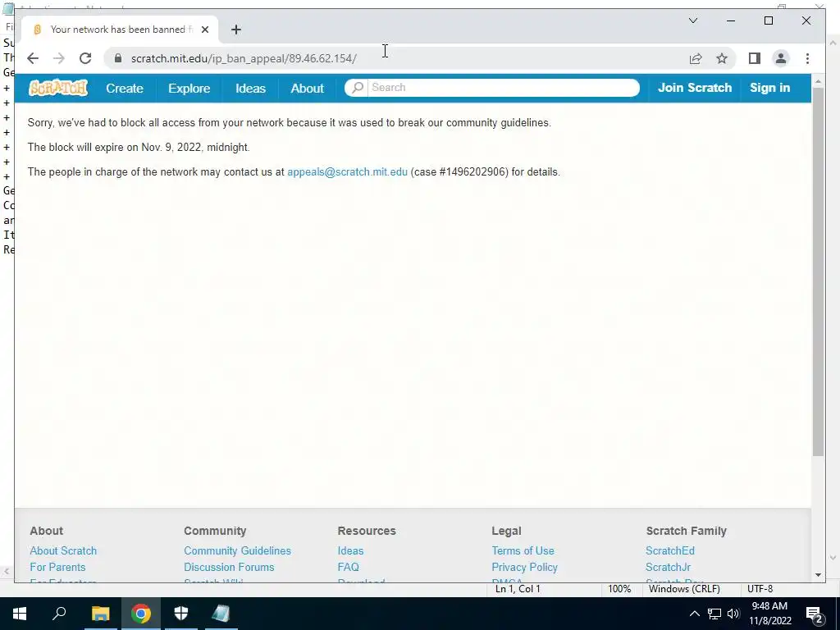The image size is (840, 630).
Task: Click network icon in system tray
Action: [714, 614]
